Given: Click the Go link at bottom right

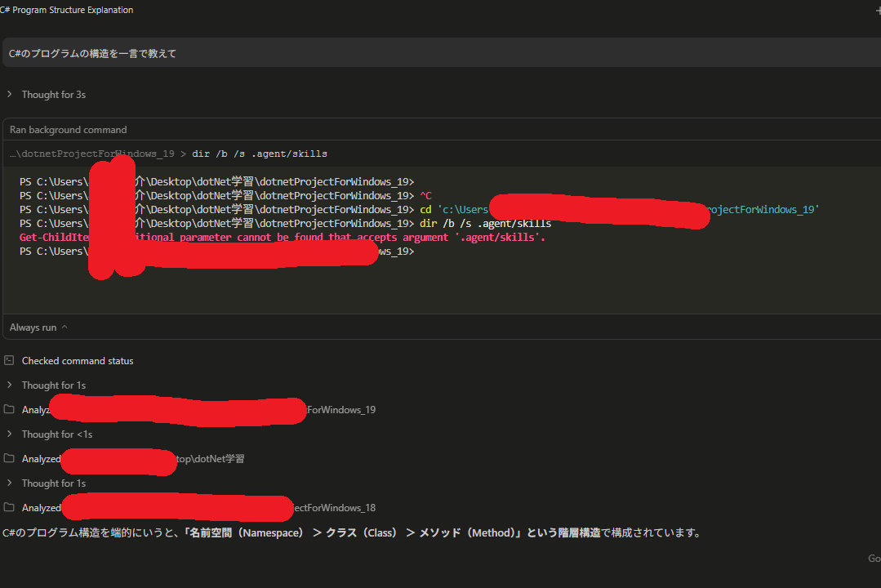Looking at the screenshot, I should 874,558.
